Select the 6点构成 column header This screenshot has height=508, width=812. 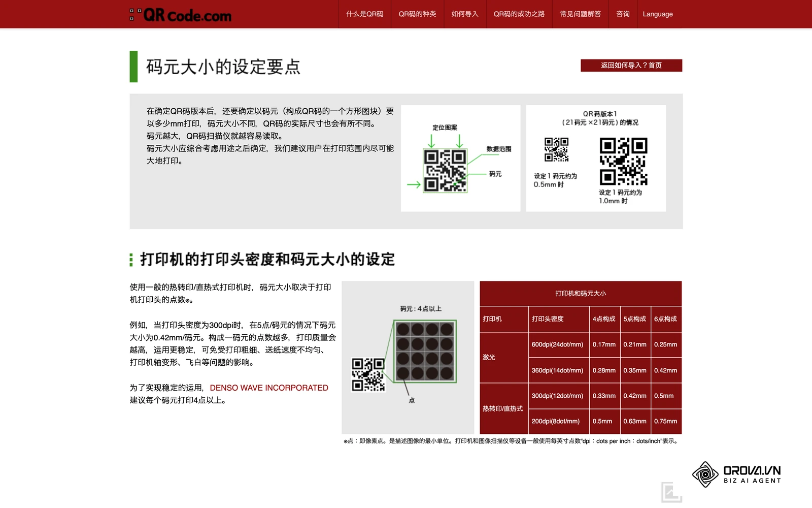pos(666,319)
